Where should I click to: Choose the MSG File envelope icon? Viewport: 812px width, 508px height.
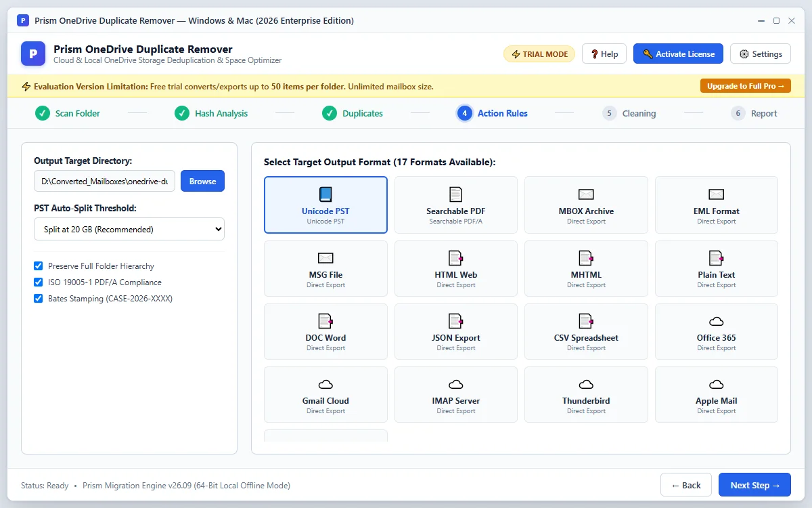point(325,258)
